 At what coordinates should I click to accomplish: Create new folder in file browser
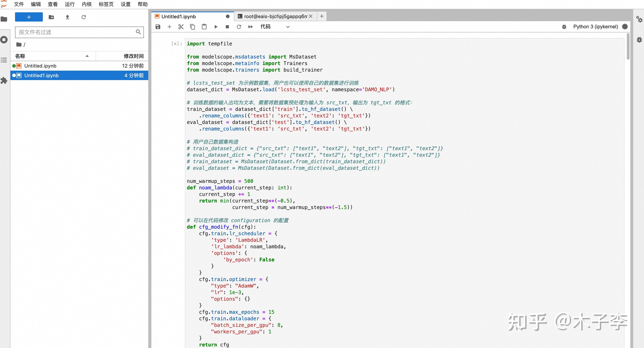(x=51, y=17)
